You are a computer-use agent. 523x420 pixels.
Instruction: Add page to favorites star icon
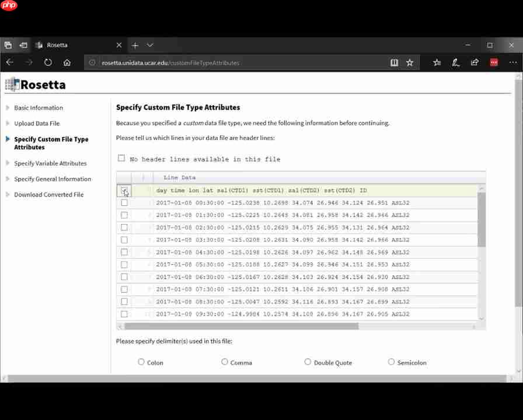410,62
